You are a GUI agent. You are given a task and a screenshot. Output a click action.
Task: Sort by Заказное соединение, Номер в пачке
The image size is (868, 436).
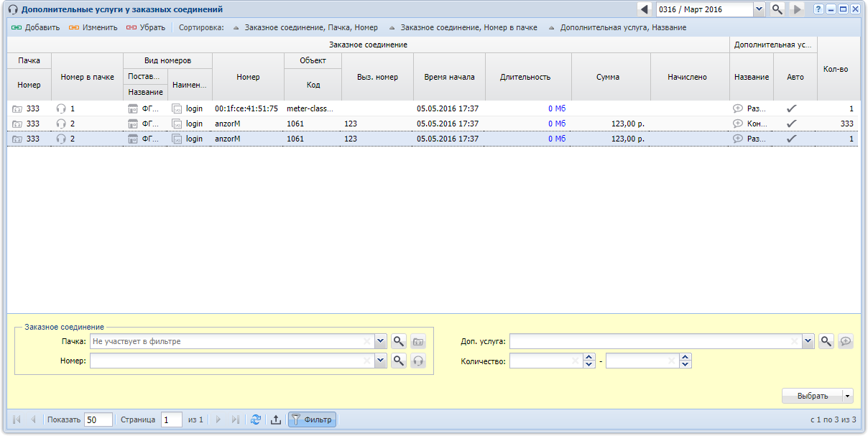point(463,27)
